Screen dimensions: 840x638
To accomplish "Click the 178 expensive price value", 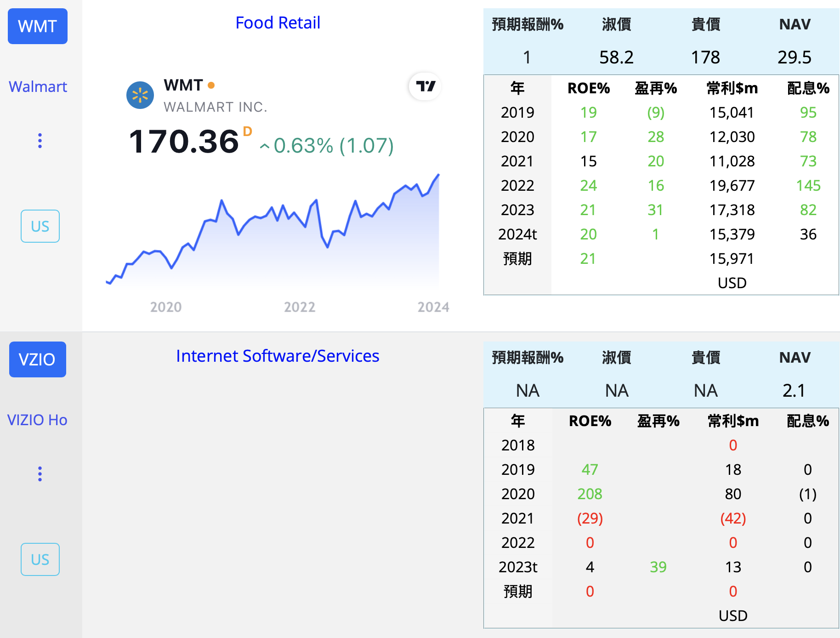I will (705, 57).
